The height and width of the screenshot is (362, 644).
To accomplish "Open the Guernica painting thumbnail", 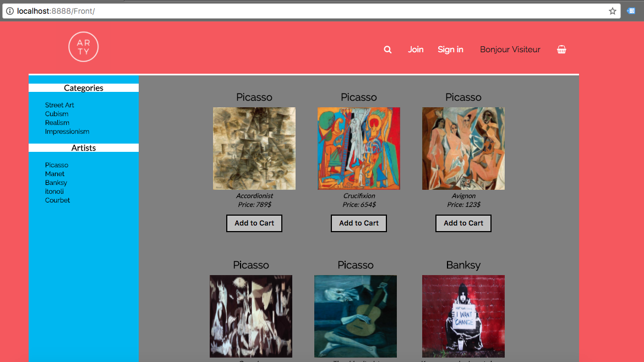I will click(x=250, y=316).
